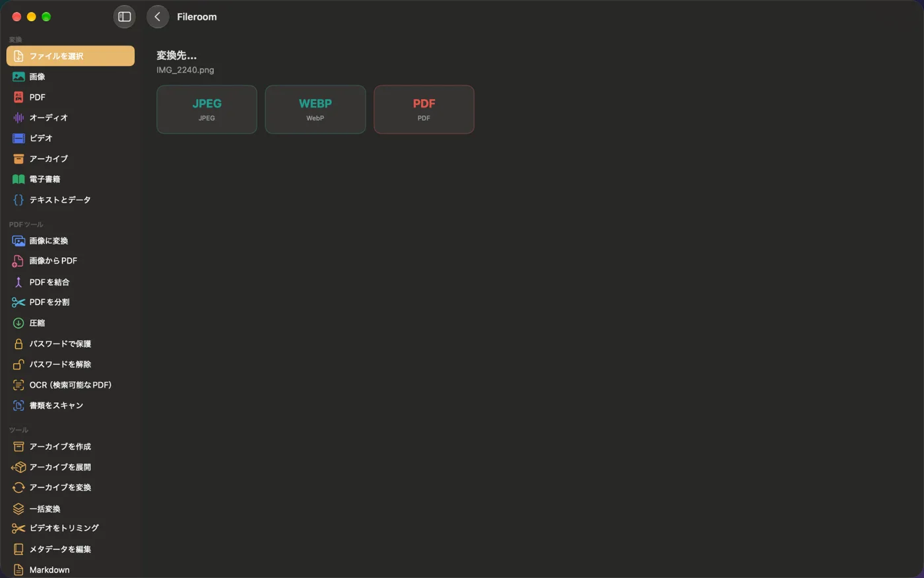924x578 pixels.
Task: Go back with the chevron arrow button
Action: 158,17
